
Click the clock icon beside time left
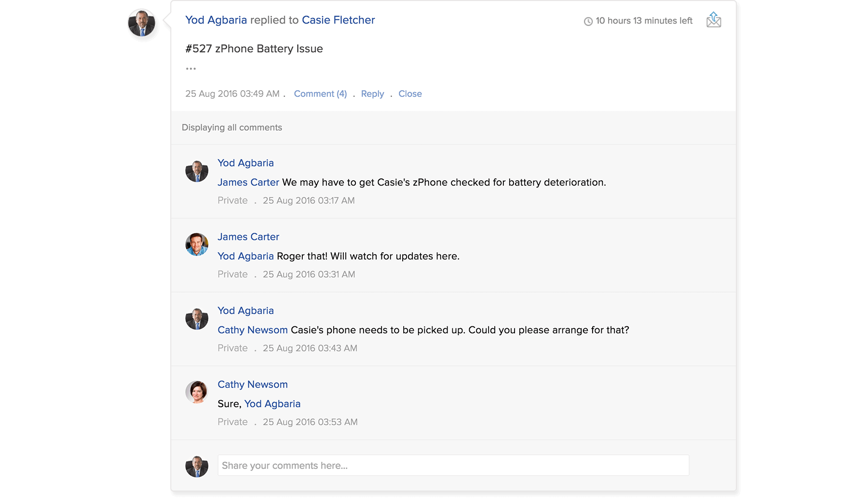pos(588,21)
